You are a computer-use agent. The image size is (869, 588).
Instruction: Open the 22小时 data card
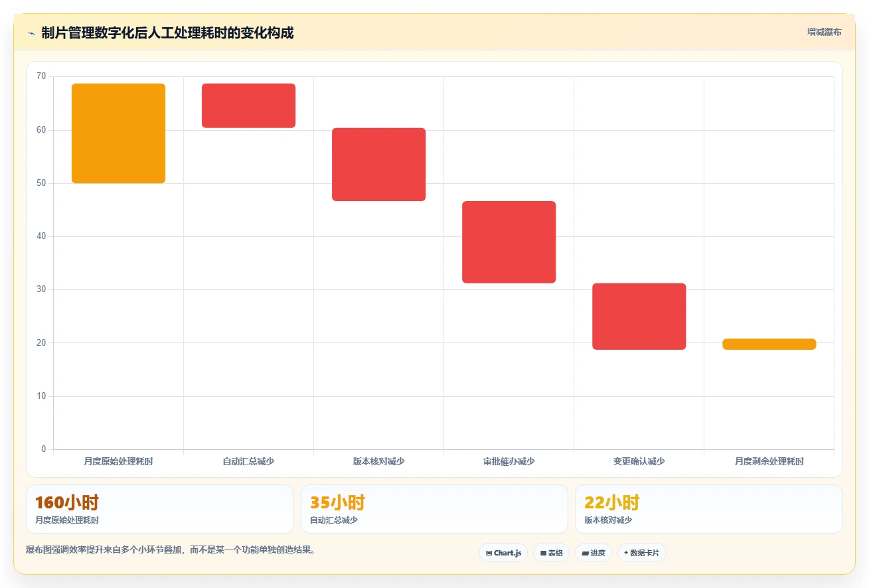click(x=709, y=509)
